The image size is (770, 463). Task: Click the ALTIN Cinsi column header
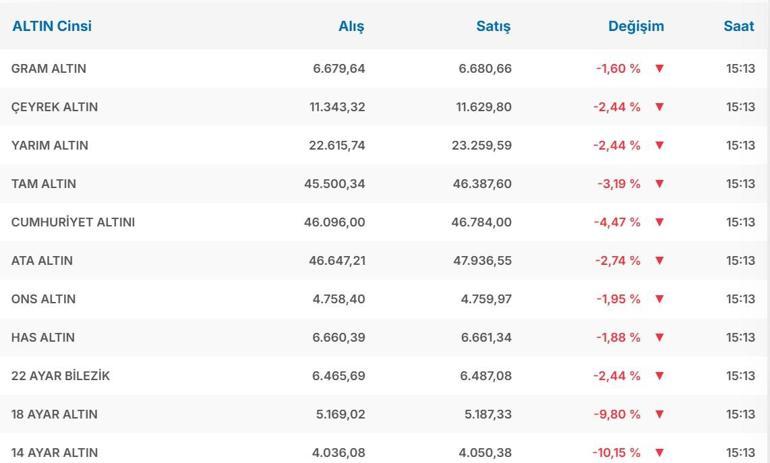52,26
